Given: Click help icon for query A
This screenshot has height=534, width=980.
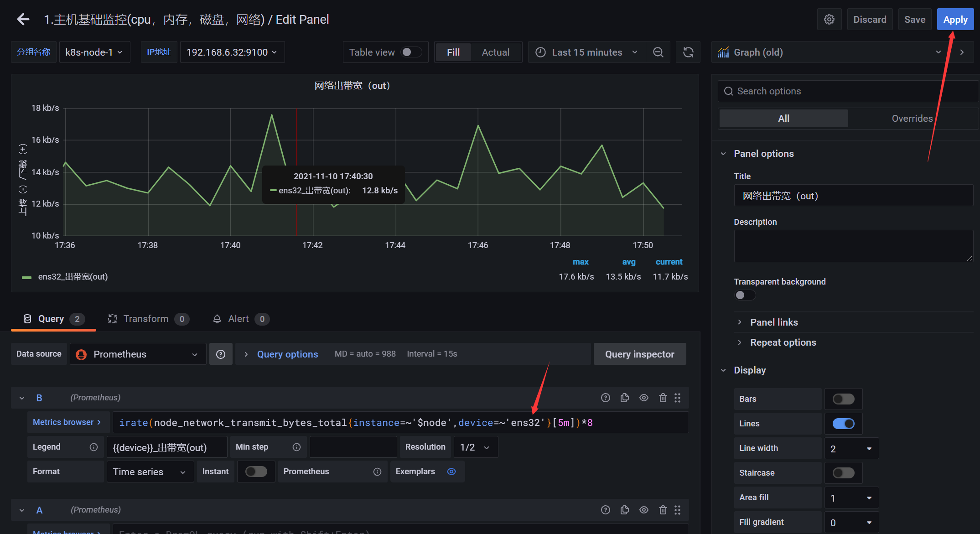Looking at the screenshot, I should [x=606, y=510].
